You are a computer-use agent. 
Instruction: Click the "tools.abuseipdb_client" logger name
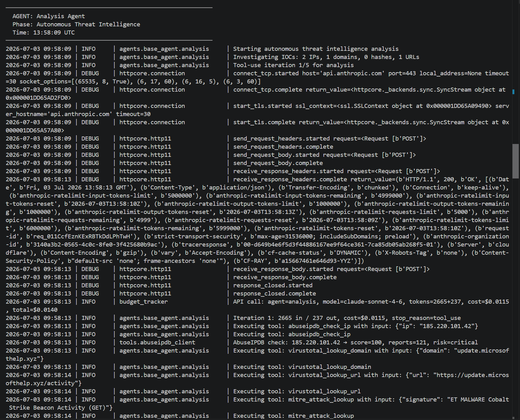pos(157,342)
